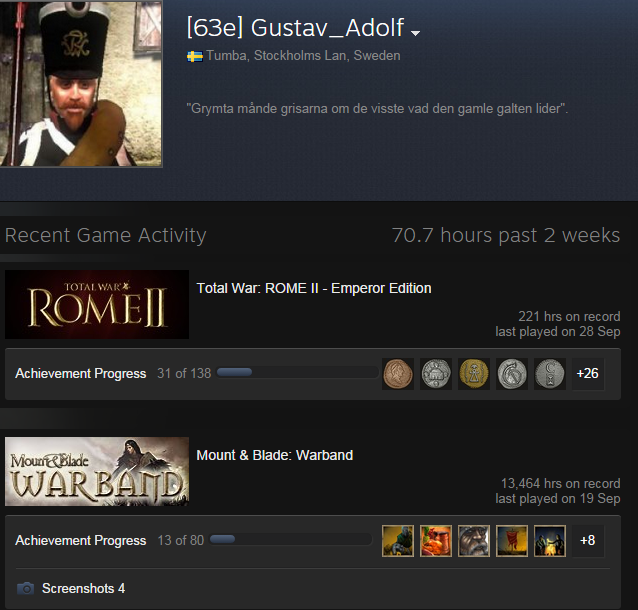Expand the +8 more Warband achievements
The height and width of the screenshot is (610, 638).
click(588, 541)
